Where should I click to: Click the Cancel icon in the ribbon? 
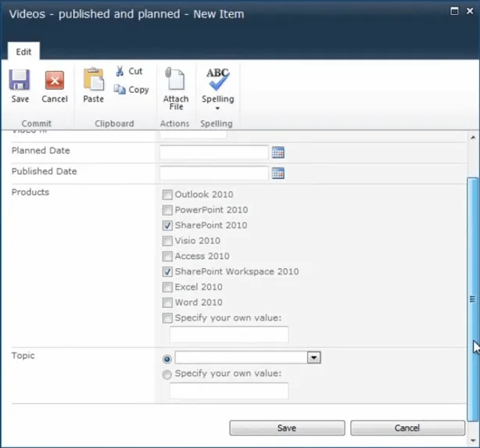point(55,81)
